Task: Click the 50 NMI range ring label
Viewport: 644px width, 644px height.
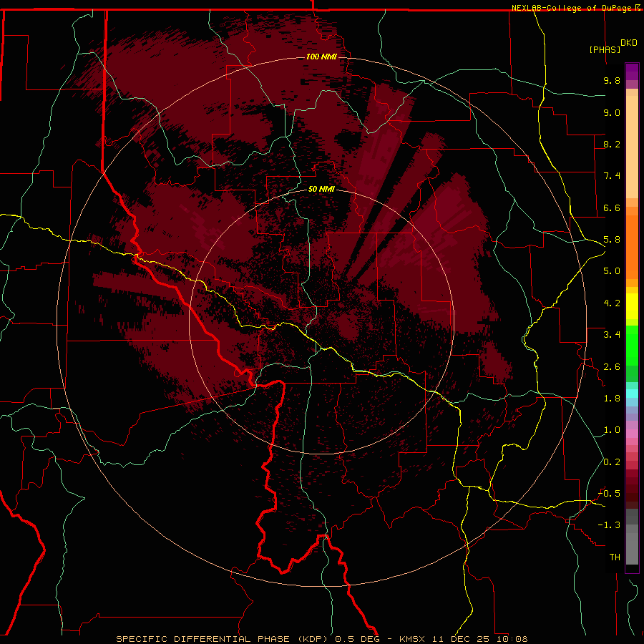Action: (x=321, y=189)
